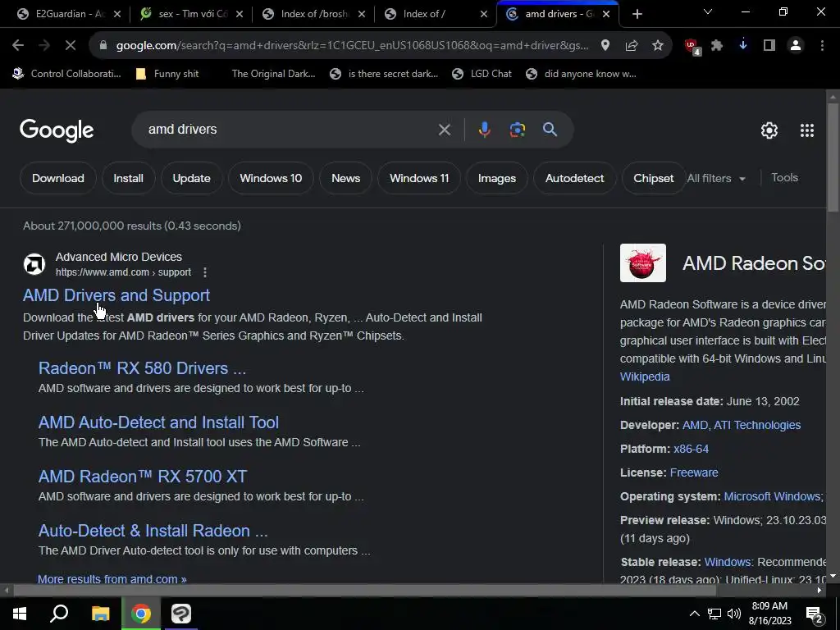
Task: Open the Tools option
Action: 784,177
